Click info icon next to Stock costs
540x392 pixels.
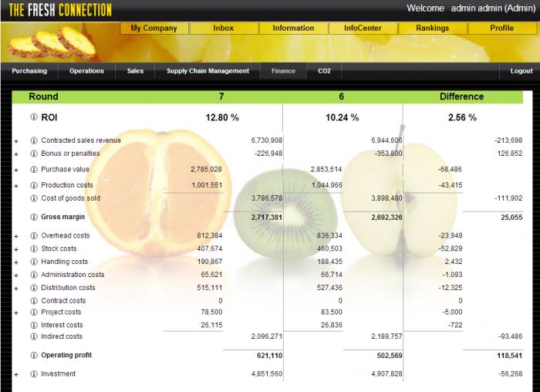click(x=34, y=249)
